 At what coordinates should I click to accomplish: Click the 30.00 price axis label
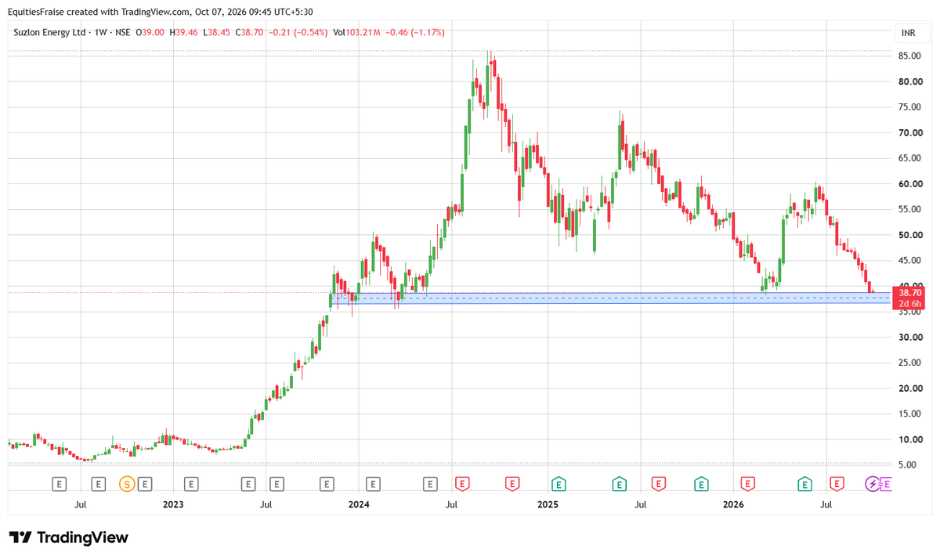pos(909,338)
